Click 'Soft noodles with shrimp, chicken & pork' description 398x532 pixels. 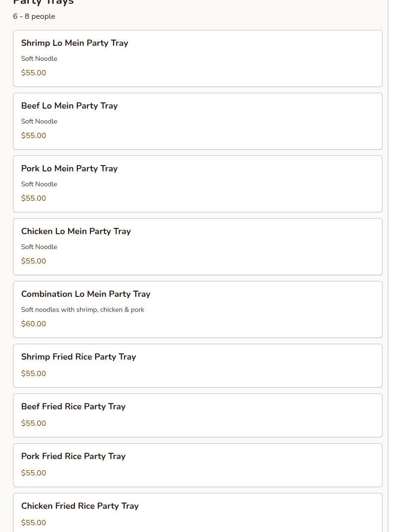pyautogui.click(x=83, y=309)
